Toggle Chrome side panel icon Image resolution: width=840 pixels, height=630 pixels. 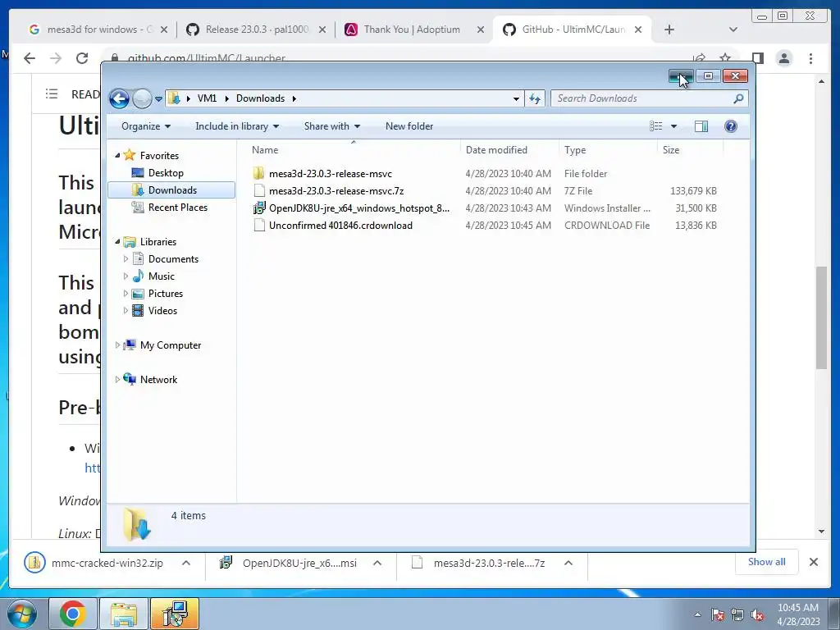pyautogui.click(x=757, y=58)
